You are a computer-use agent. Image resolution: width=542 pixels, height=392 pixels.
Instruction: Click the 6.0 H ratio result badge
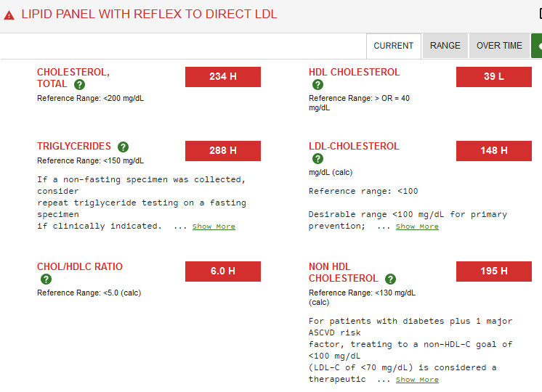(x=222, y=271)
